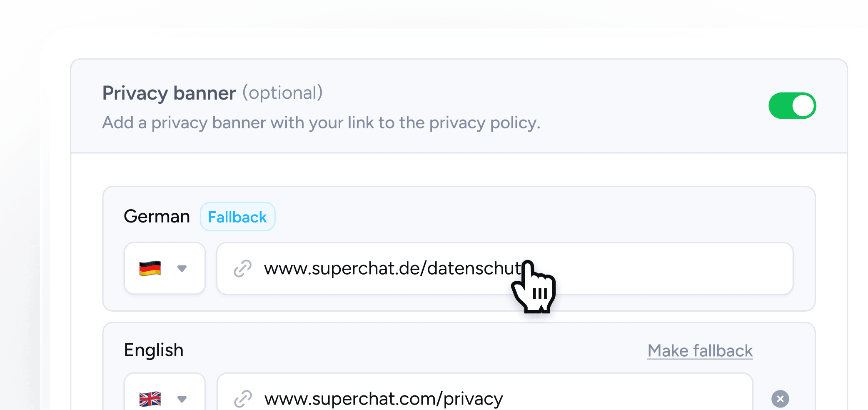Screen dimensions: 868x410
Task: Click the United Kingdom flag icon
Action: point(150,399)
